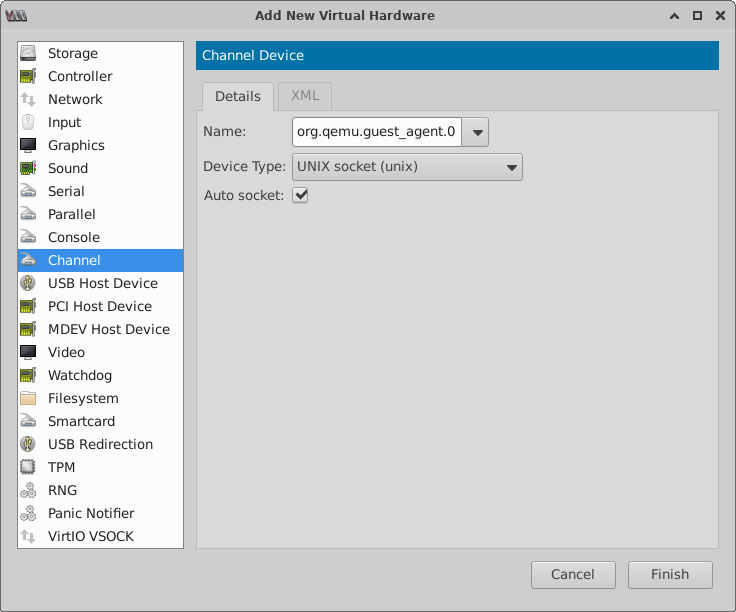Expand the Name combo box arrow
The width and height of the screenshot is (736, 612).
476,131
